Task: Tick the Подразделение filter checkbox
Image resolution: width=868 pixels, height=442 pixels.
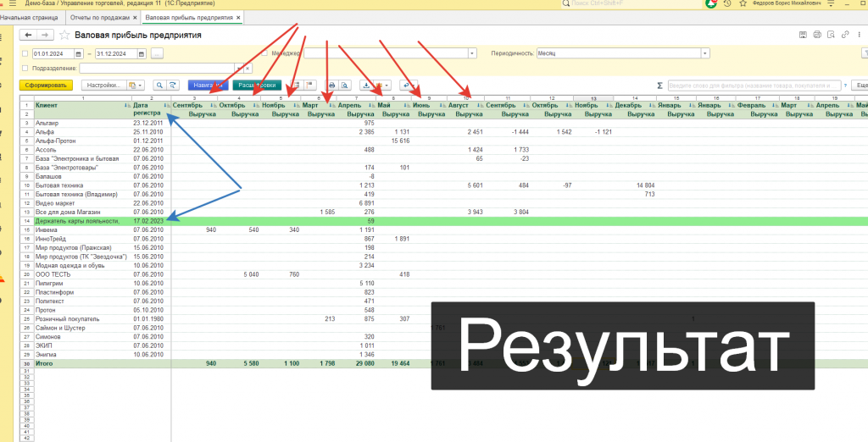Action: [25, 68]
